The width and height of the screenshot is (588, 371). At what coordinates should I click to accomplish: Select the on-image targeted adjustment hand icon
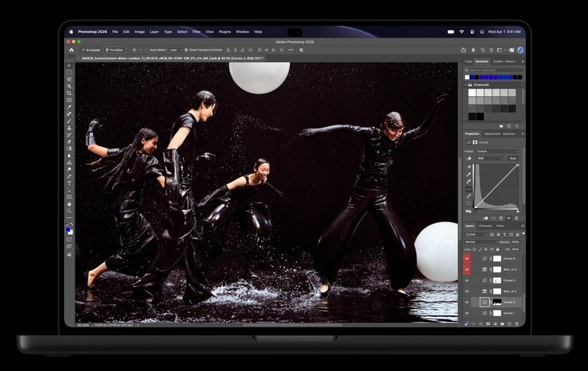[469, 158]
